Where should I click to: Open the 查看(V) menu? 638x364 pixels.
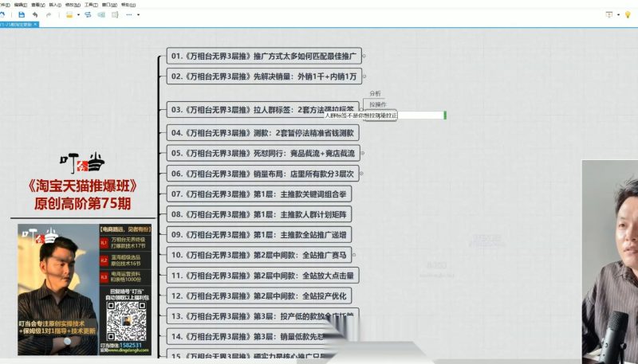click(x=37, y=5)
